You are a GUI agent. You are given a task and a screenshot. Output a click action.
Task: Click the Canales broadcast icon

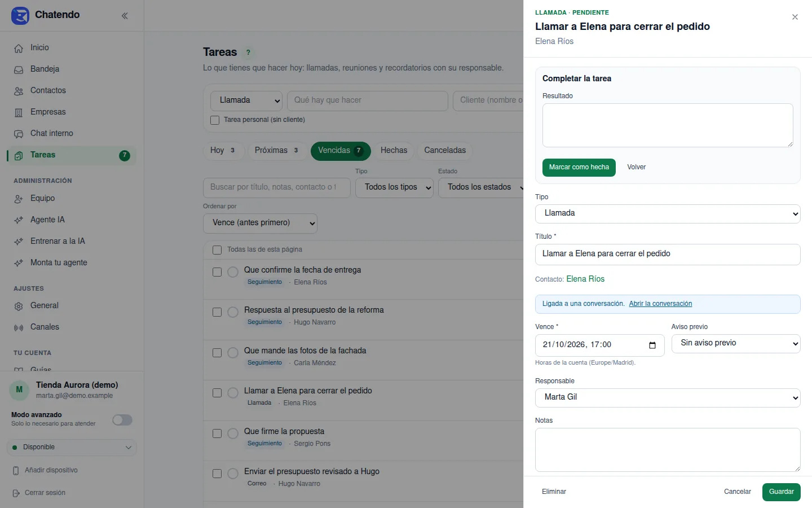point(19,327)
